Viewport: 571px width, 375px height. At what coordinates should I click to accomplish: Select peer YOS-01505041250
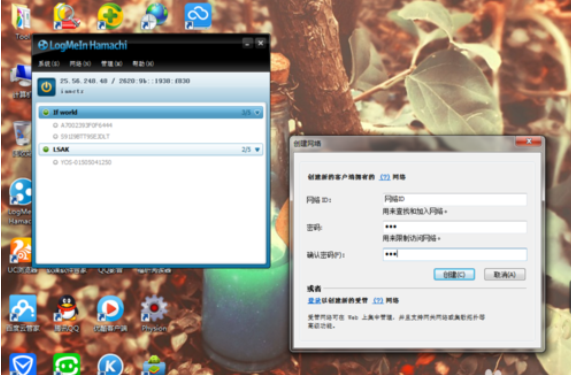tap(86, 162)
